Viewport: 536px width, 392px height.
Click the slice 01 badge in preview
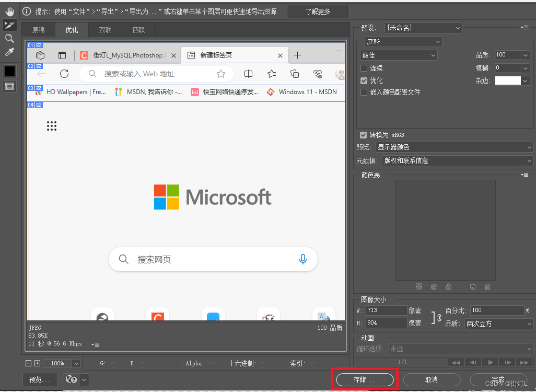(35, 45)
